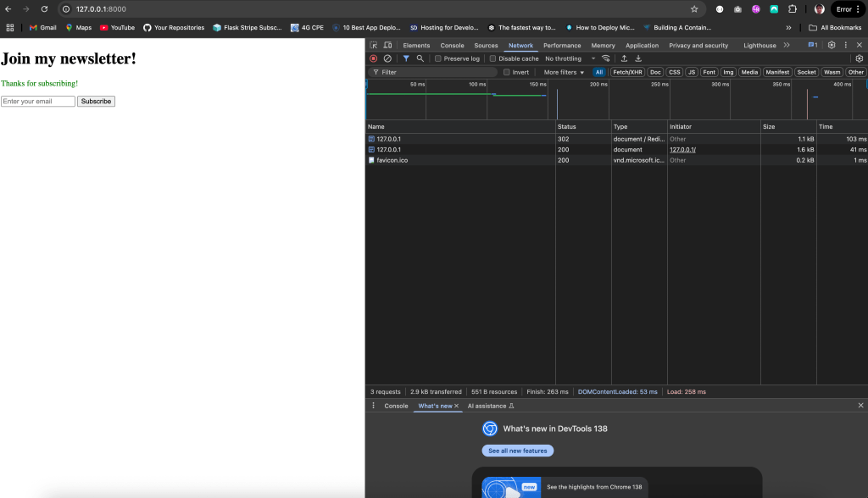Show more DevTools tabs chevron
Image resolution: width=868 pixels, height=498 pixels.
tap(787, 45)
